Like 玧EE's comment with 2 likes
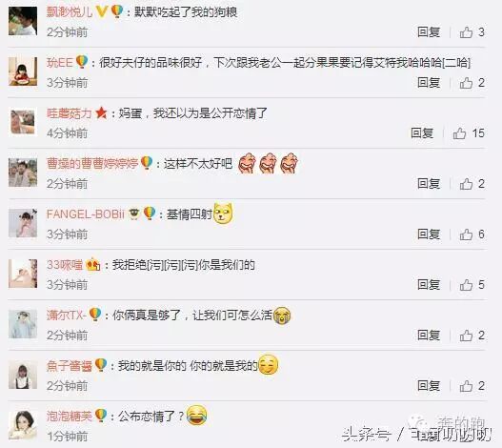The image size is (502, 448). click(x=466, y=83)
